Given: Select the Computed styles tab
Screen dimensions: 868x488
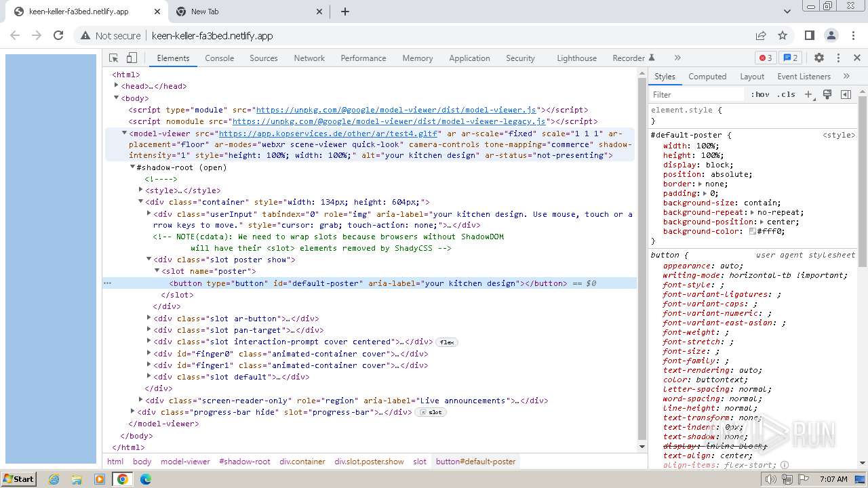Looking at the screenshot, I should pos(707,77).
